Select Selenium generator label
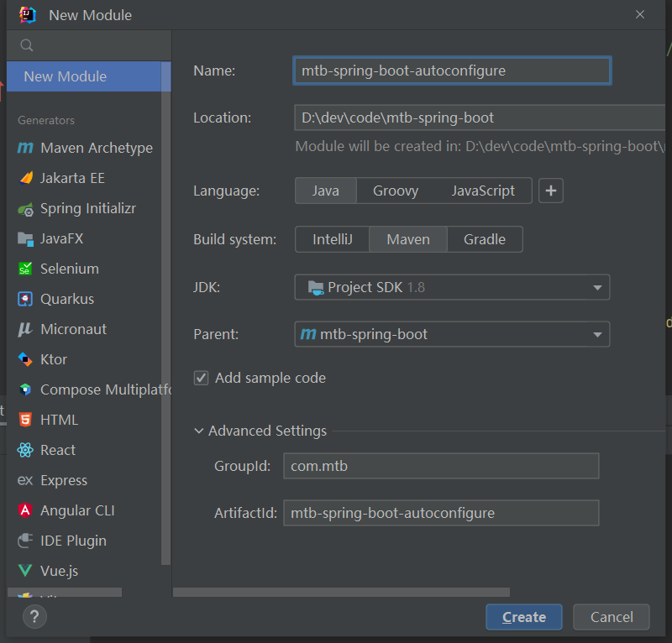 pos(70,269)
